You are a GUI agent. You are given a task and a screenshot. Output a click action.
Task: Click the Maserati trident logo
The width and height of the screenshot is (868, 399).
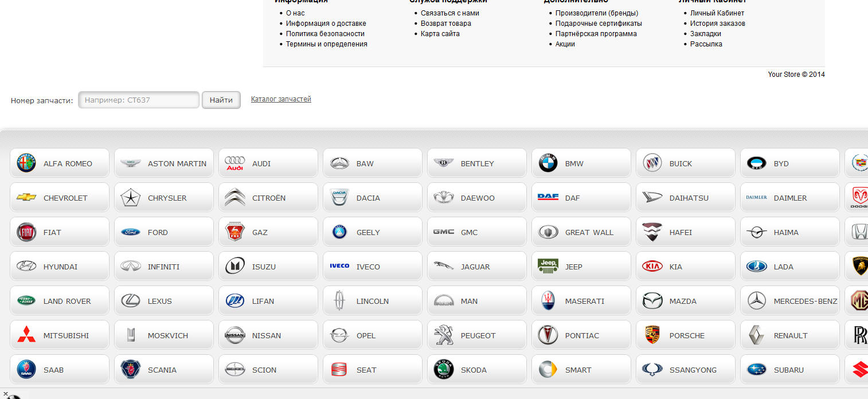[548, 301]
